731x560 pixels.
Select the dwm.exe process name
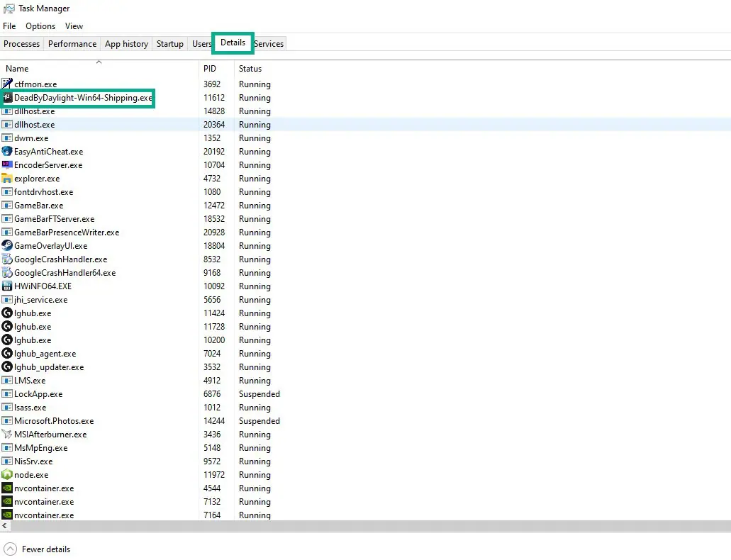(x=31, y=138)
